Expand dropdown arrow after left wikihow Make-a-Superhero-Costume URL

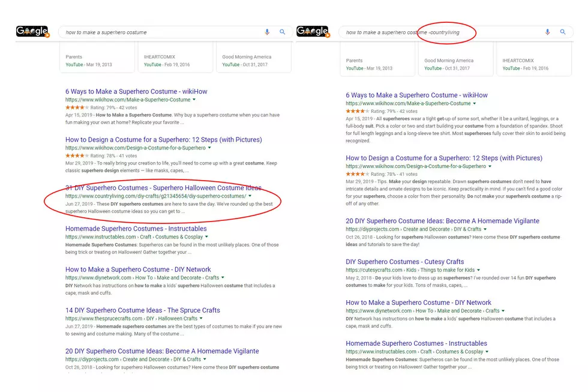(194, 100)
